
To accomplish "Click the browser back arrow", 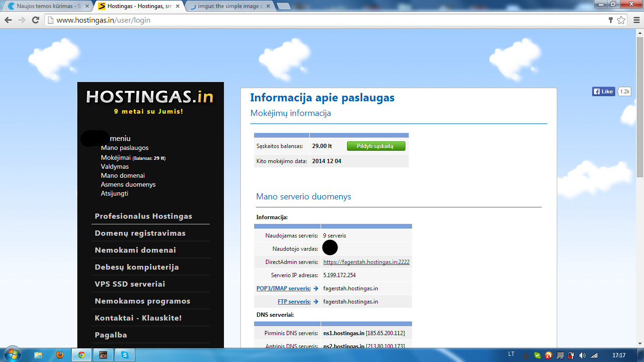I will coord(8,20).
